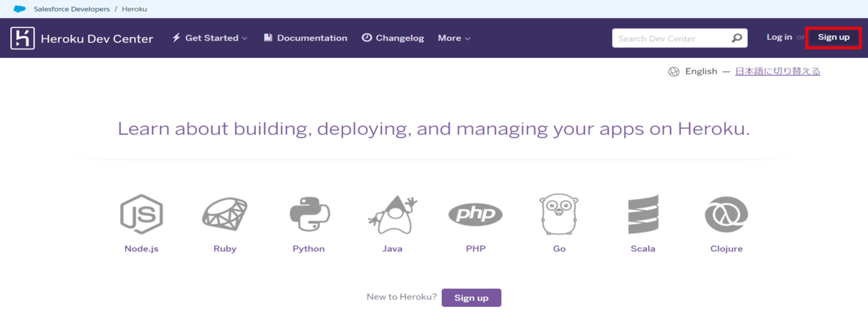Viewport: 868px width, 328px height.
Task: Click the 'New to Heroku?' text
Action: pyautogui.click(x=401, y=297)
